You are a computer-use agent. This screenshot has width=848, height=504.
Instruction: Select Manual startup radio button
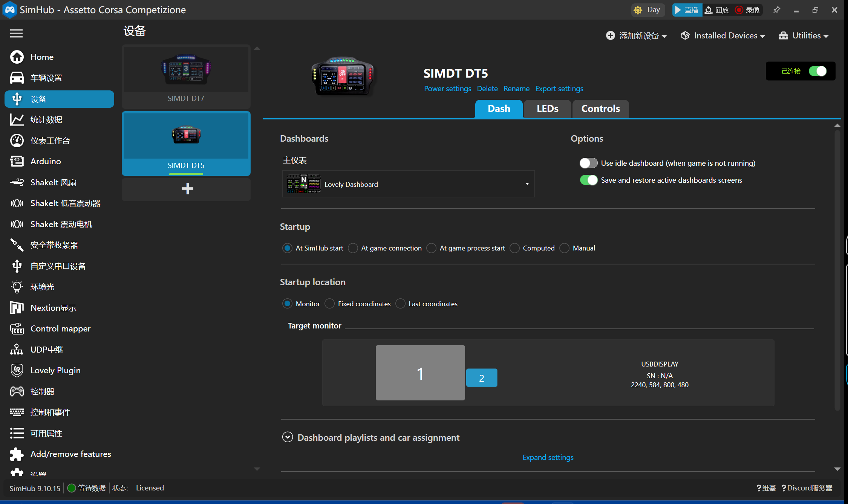click(564, 248)
